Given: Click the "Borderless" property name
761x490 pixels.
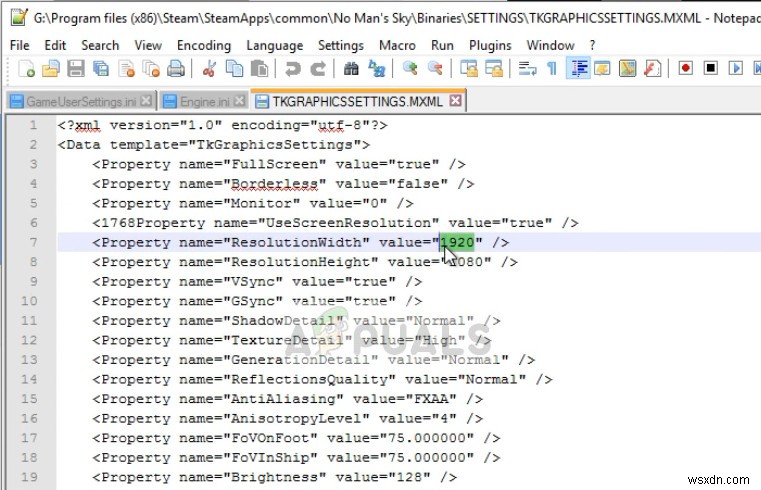Looking at the screenshot, I should point(275,184).
